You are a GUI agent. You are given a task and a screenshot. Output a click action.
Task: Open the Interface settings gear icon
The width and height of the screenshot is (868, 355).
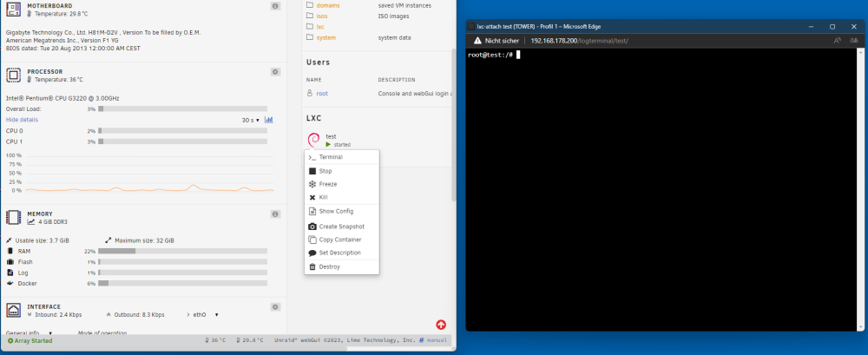pos(275,306)
